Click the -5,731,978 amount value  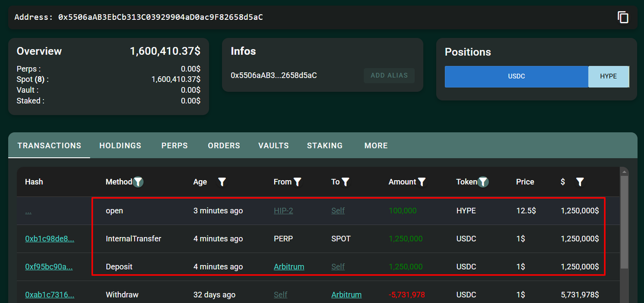(407, 294)
